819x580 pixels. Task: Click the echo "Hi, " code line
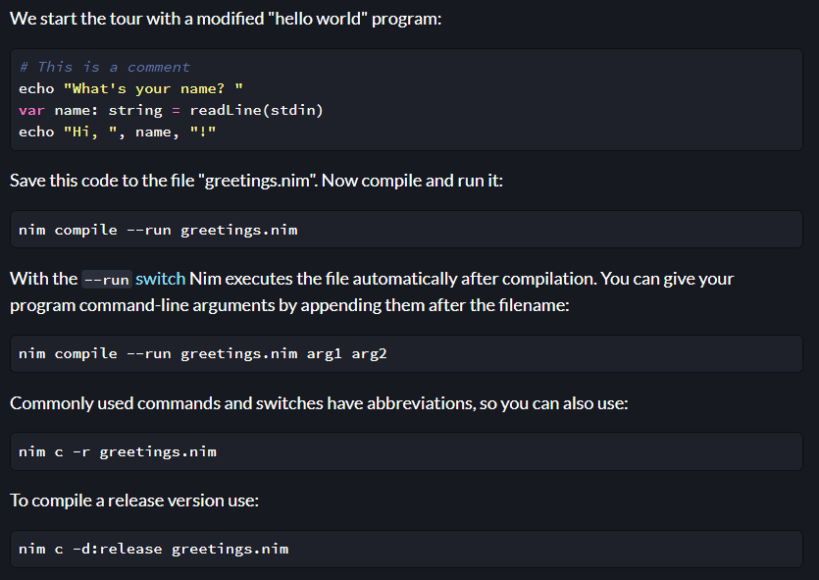coord(117,132)
